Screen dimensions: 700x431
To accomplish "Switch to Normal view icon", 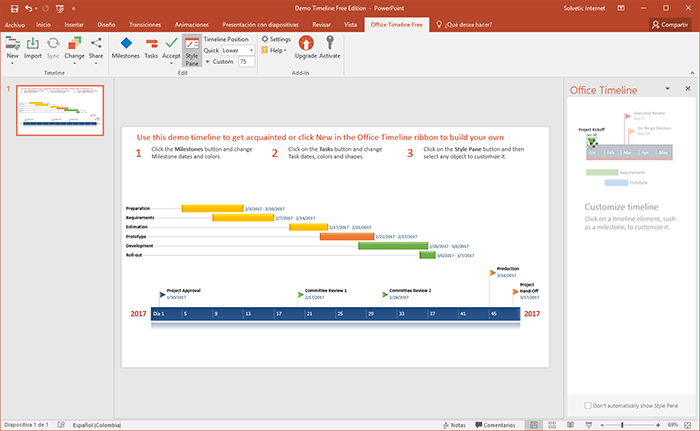I will pos(533,425).
